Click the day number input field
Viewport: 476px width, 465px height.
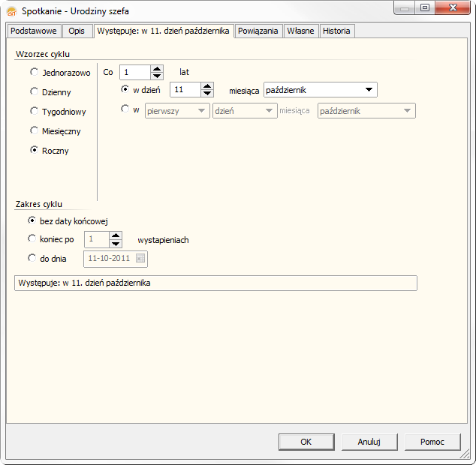pyautogui.click(x=185, y=90)
